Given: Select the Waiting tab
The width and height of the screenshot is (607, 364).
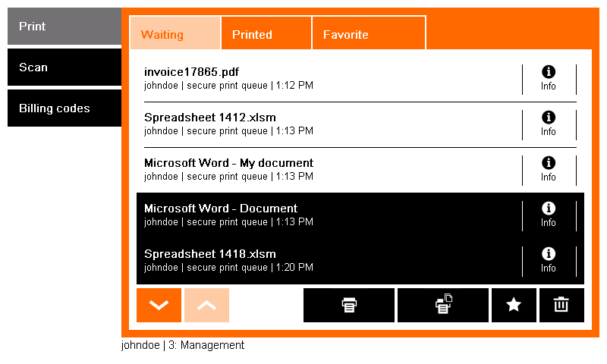Looking at the screenshot, I should click(175, 34).
